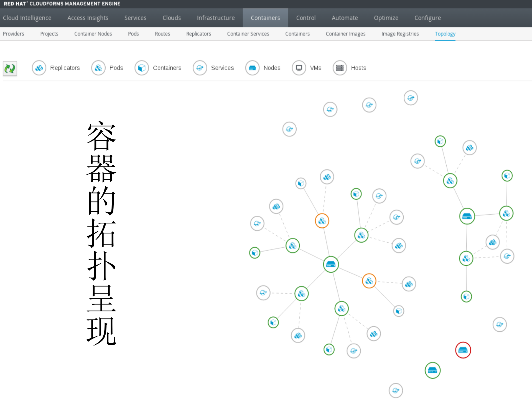
Task: Select a standalone service node near the top
Action: pyautogui.click(x=410, y=98)
